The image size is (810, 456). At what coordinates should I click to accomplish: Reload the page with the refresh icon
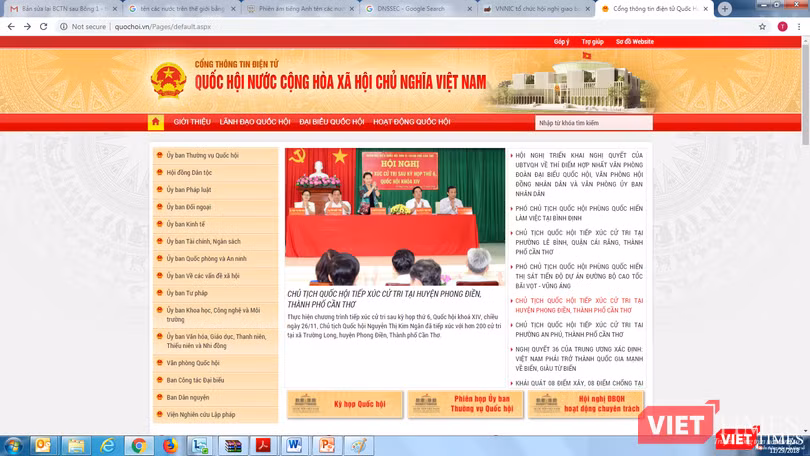(44, 26)
